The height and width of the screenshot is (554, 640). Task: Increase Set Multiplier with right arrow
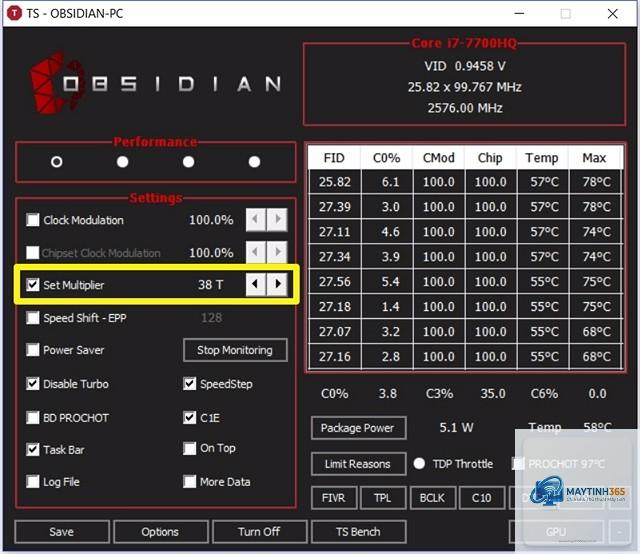(278, 284)
